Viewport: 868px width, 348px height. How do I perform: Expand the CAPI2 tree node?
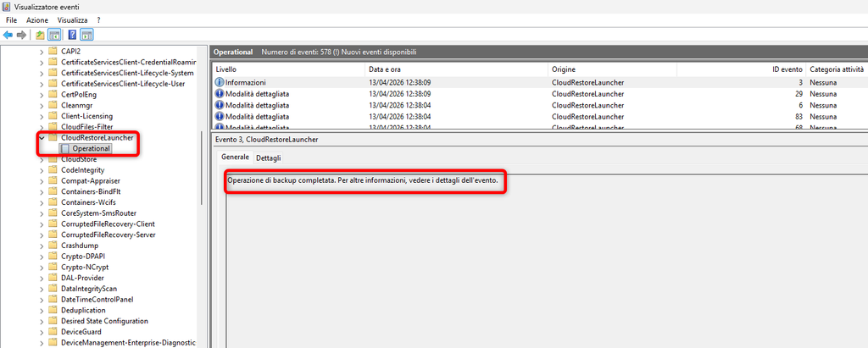tap(42, 51)
